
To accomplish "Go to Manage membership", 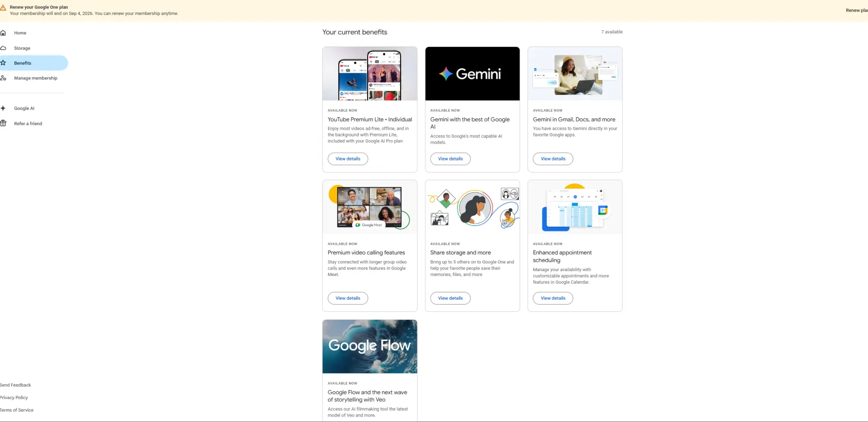I will click(x=36, y=78).
